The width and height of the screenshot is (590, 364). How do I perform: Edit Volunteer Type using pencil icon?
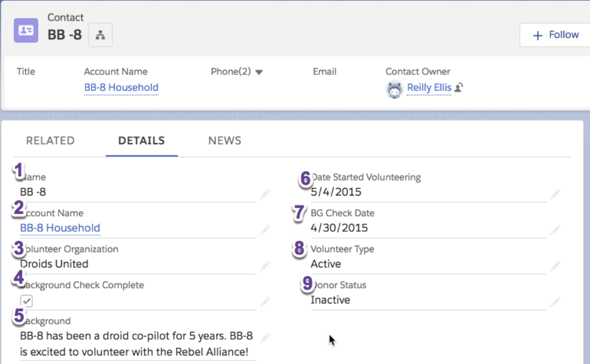[555, 266]
